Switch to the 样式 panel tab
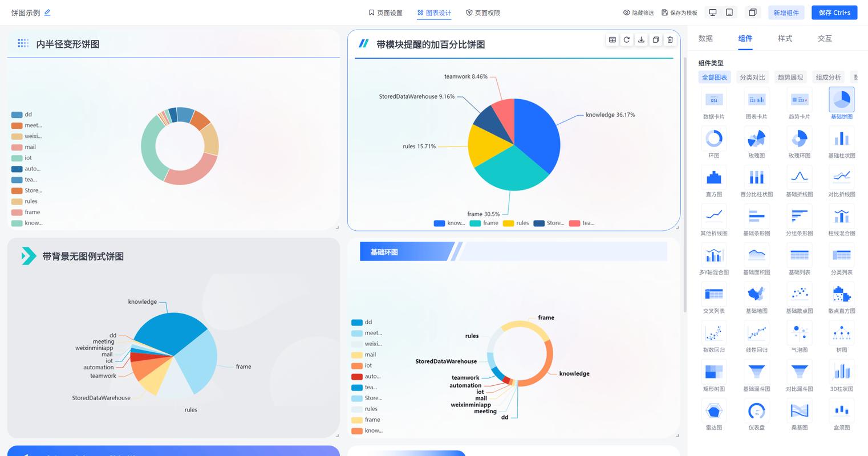Screen dimensions: 868x456 point(784,38)
